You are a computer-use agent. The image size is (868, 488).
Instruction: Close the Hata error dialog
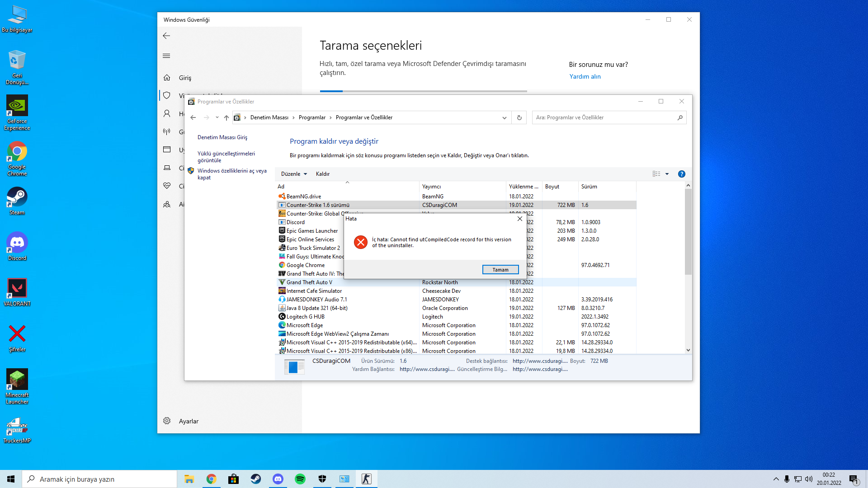coord(520,219)
